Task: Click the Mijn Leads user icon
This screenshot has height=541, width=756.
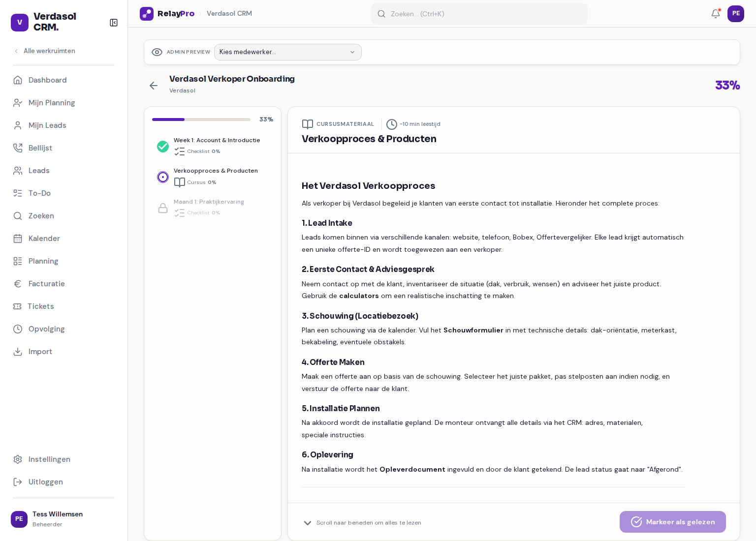Action: pos(18,125)
